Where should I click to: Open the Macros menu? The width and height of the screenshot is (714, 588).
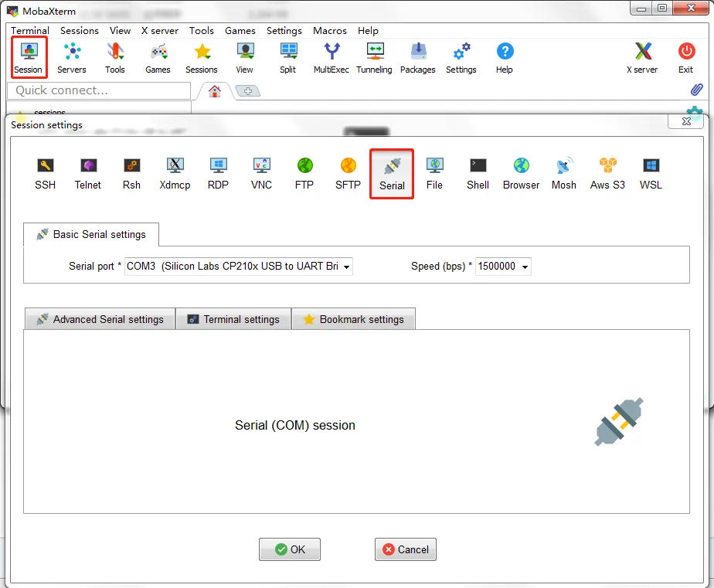click(330, 30)
